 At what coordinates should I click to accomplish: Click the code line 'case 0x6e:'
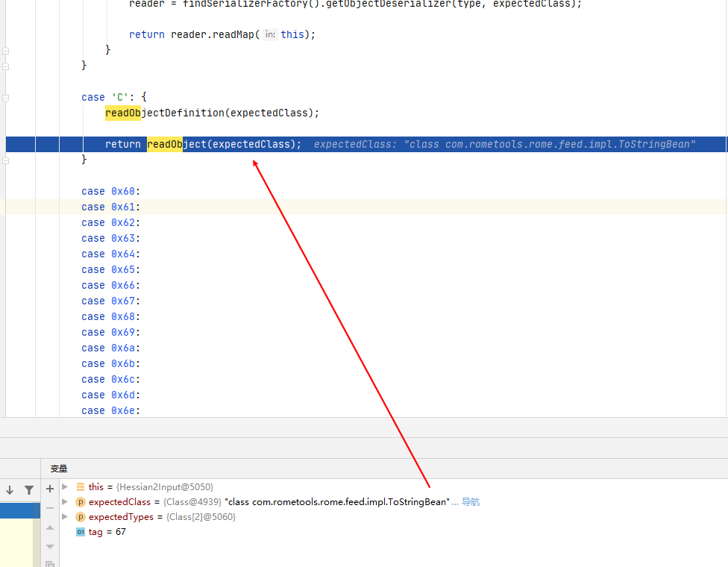pos(110,411)
